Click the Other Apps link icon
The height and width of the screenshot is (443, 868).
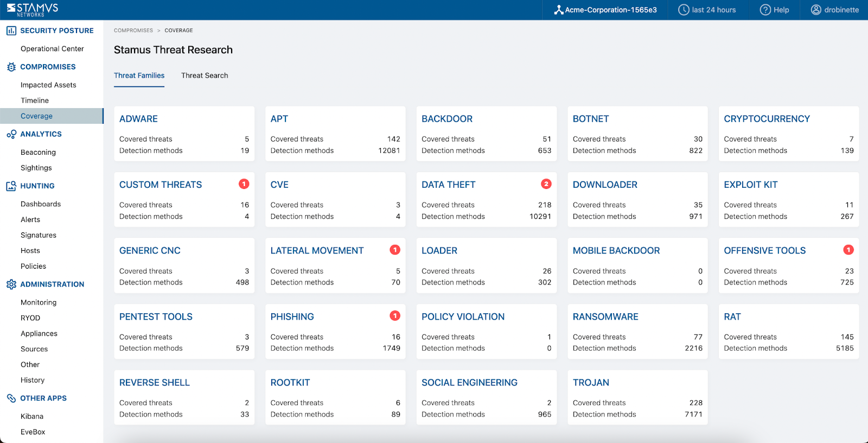[x=11, y=398]
